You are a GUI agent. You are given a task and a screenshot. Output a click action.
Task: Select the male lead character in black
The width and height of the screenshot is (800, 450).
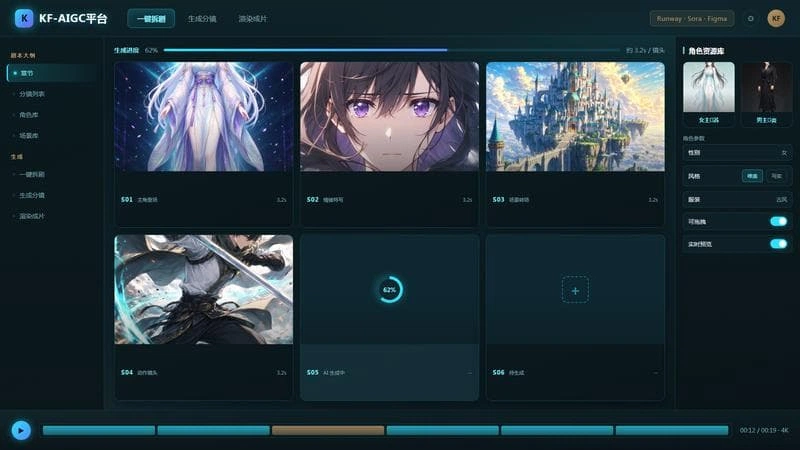point(766,94)
